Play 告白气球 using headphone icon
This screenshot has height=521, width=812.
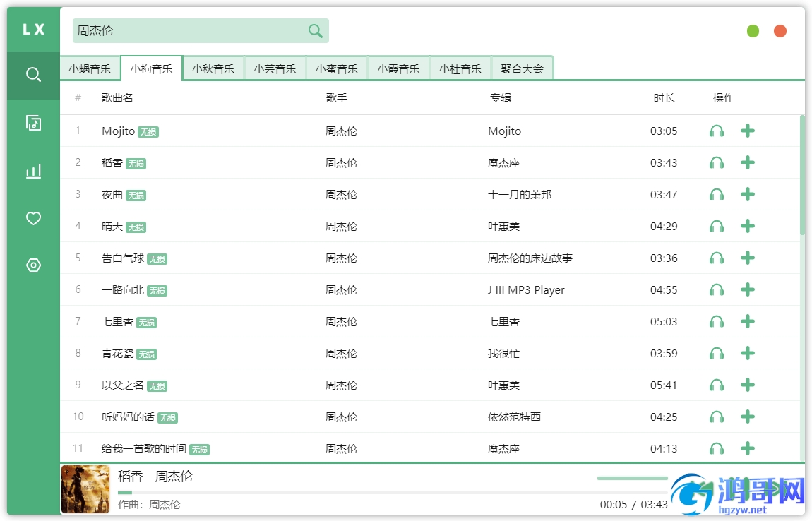[717, 258]
